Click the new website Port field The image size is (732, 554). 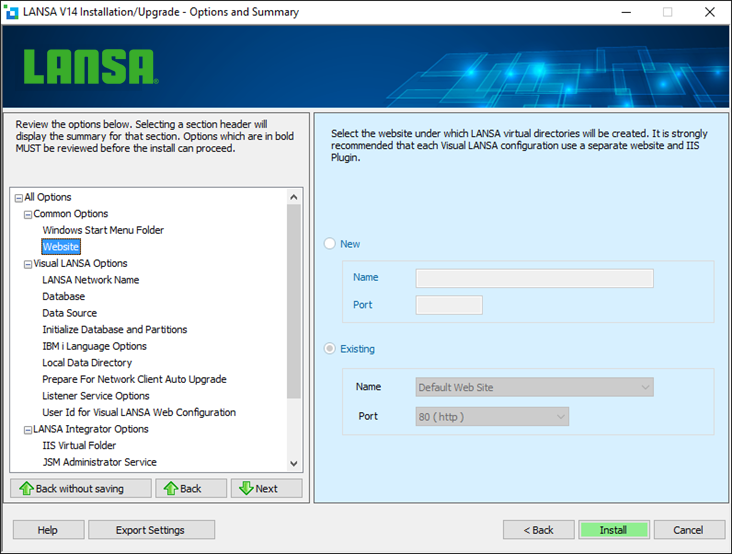click(x=449, y=305)
